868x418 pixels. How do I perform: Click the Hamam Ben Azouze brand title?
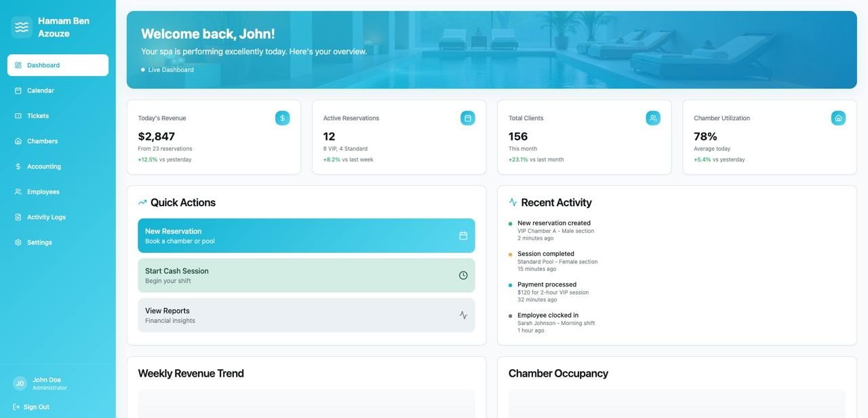(64, 27)
